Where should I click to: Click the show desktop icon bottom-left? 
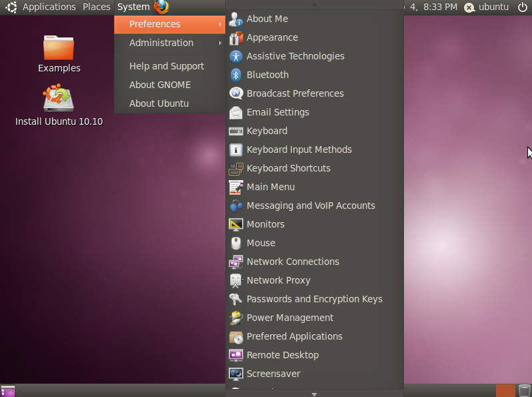8,391
